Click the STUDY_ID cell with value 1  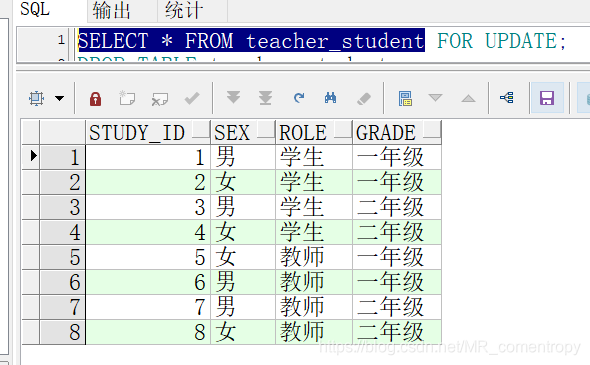(x=148, y=157)
